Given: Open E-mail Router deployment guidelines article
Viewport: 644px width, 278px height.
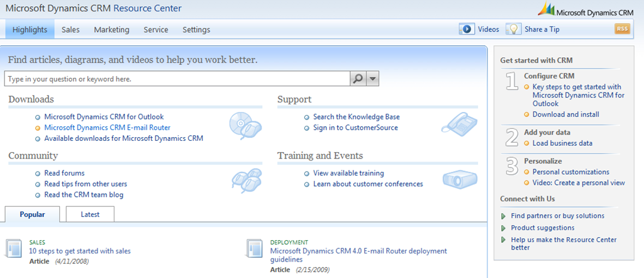Looking at the screenshot, I should 358,255.
